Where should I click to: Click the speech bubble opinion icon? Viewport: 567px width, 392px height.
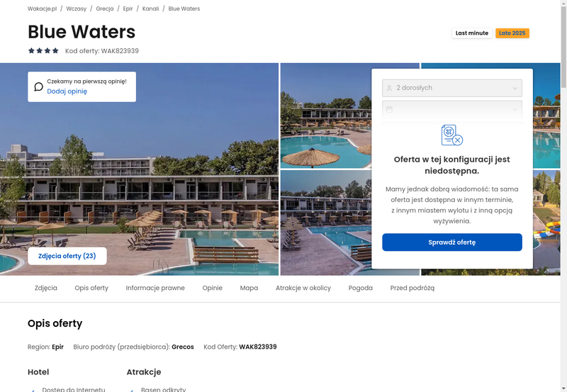[39, 86]
